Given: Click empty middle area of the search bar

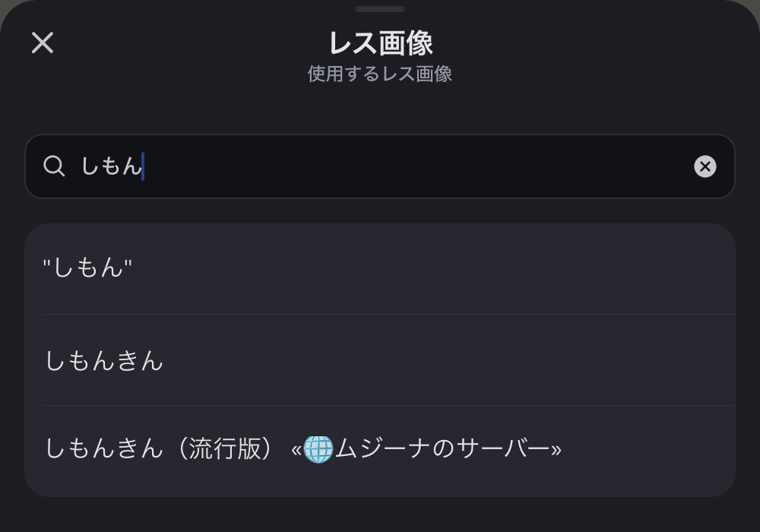Looking at the screenshot, I should pyautogui.click(x=418, y=166).
